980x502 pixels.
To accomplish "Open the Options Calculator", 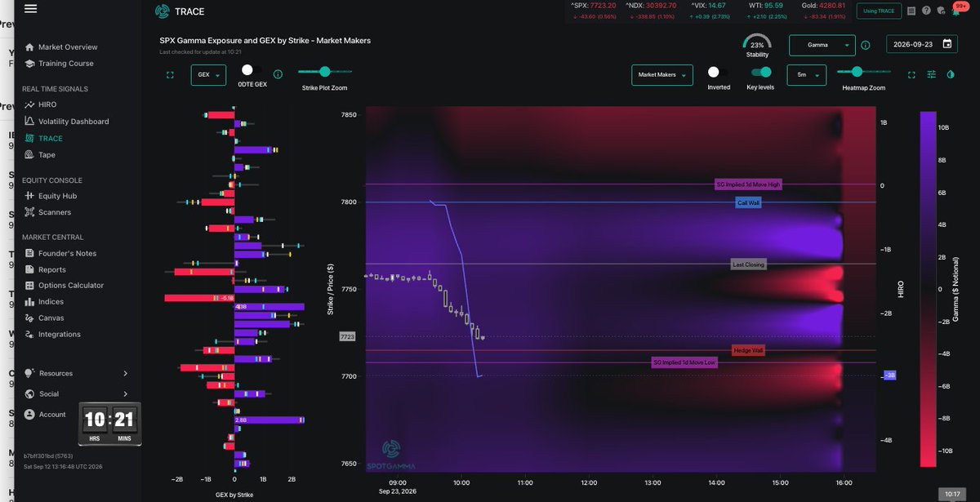I will click(x=71, y=286).
